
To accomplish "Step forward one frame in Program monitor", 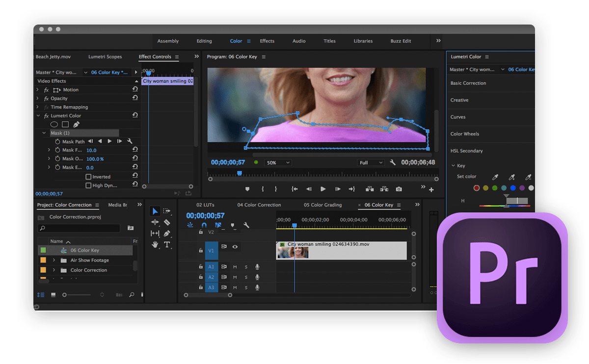I will pyautogui.click(x=338, y=189).
